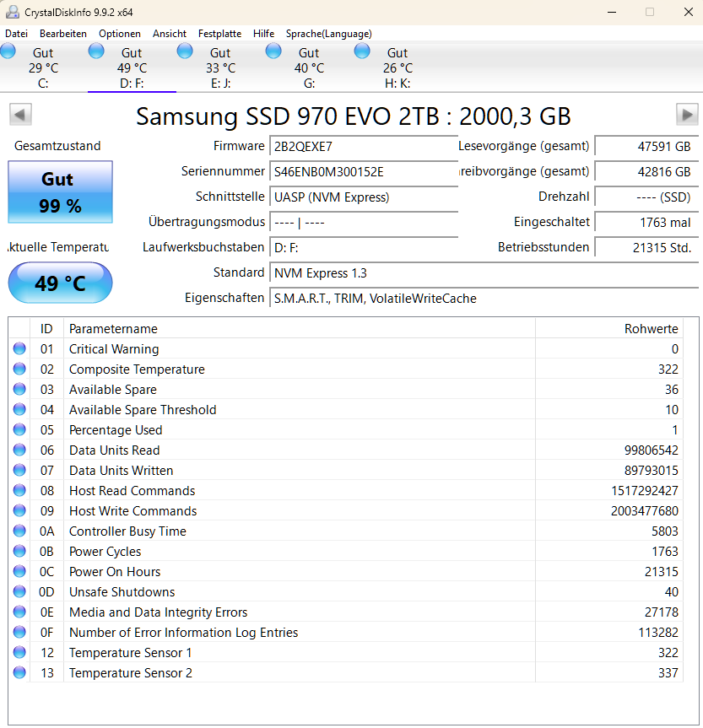Select the D: F: drive tab

tap(132, 67)
